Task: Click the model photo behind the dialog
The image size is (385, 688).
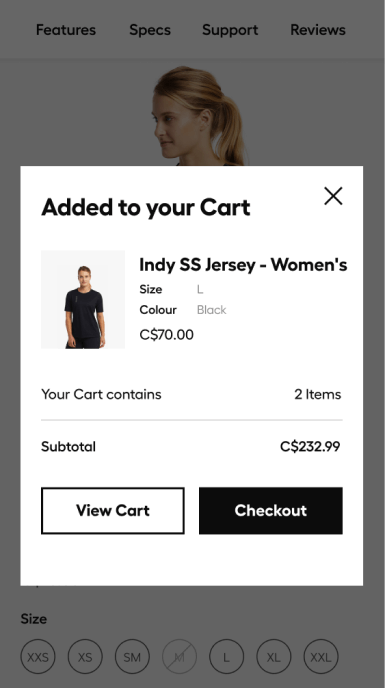Action: [200, 115]
